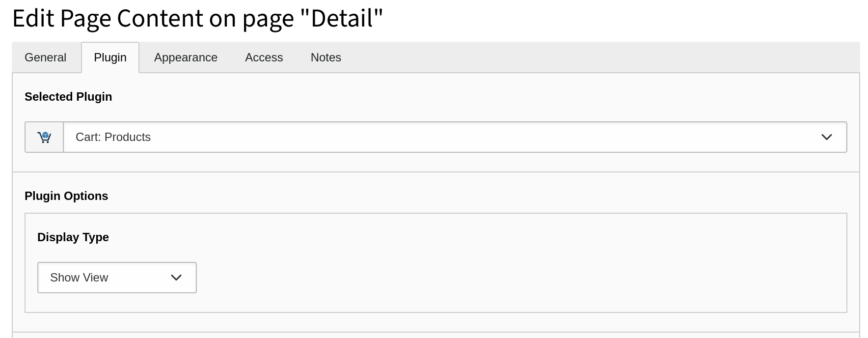Switch to the General tab
The image size is (868, 338).
45,57
